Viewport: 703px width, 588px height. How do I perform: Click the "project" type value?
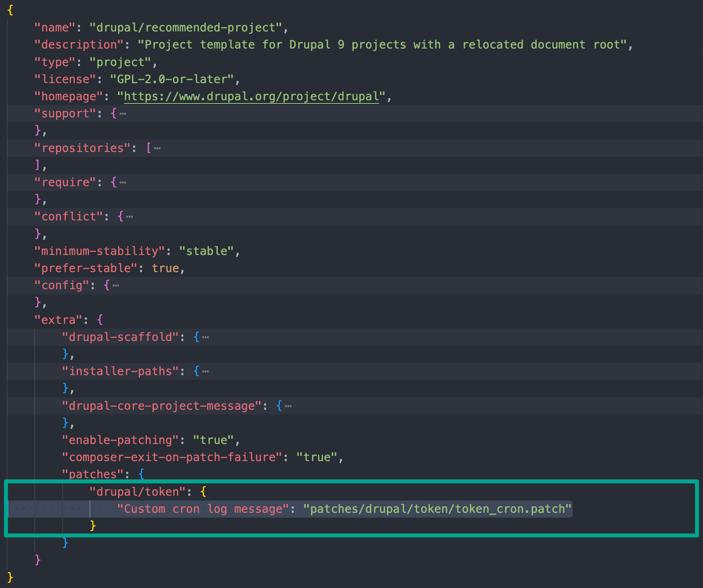coord(120,62)
